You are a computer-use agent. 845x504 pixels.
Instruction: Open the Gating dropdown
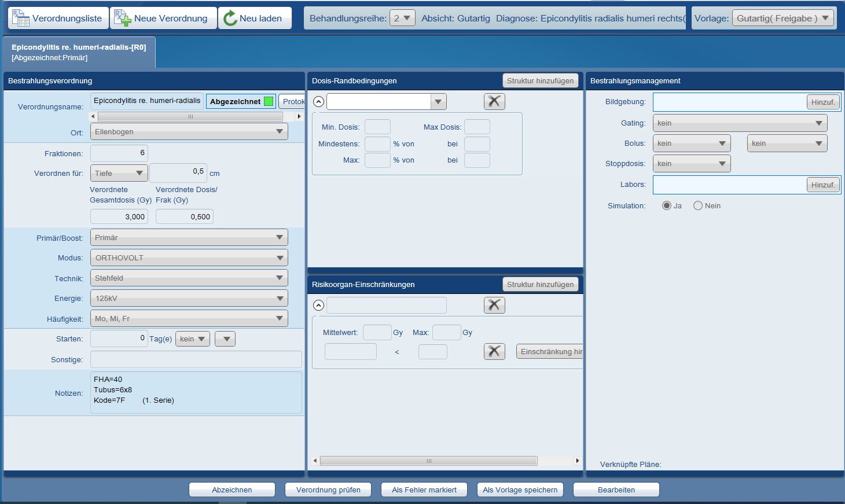coord(740,123)
